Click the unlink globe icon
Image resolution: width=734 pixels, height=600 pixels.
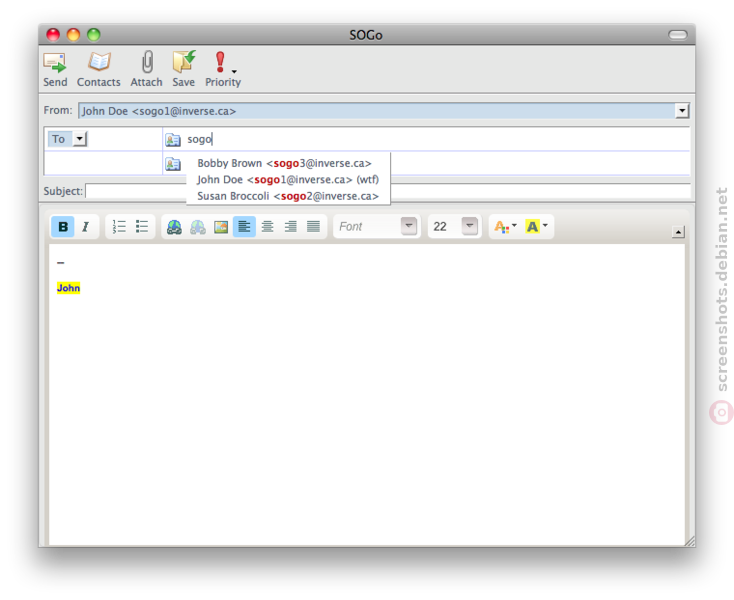[x=198, y=227]
